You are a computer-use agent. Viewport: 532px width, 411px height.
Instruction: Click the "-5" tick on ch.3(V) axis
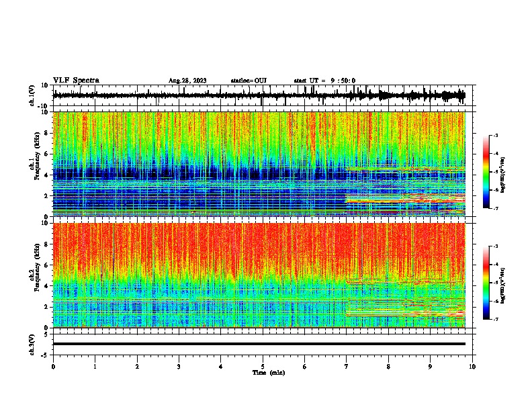pos(45,355)
